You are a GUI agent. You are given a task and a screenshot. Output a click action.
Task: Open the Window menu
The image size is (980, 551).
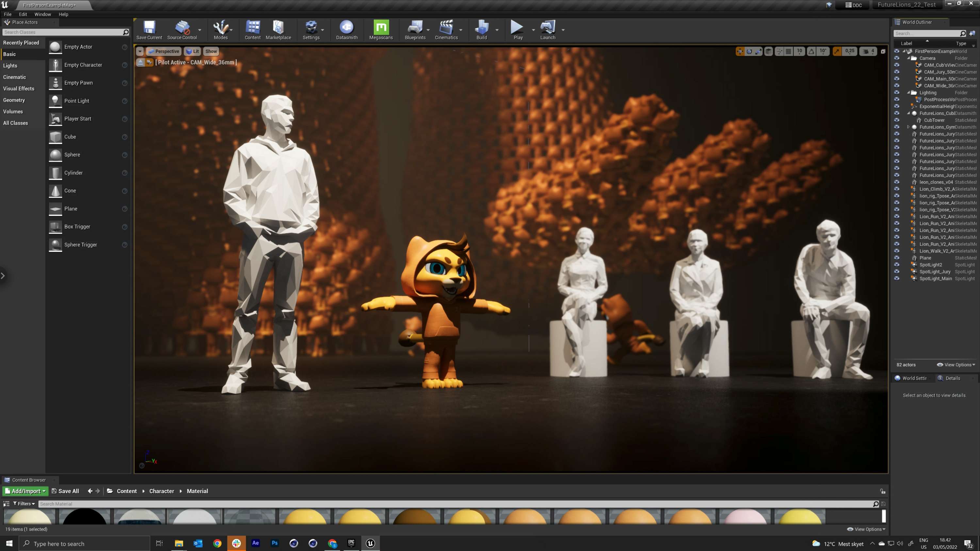42,14
